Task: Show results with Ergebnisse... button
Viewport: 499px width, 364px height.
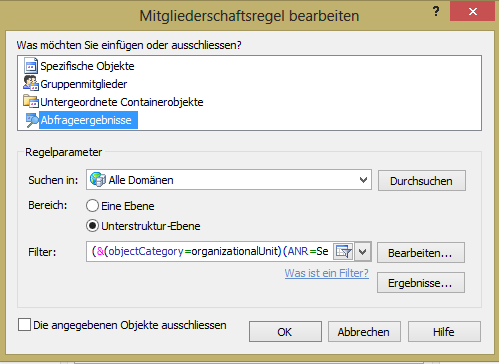Action: tap(421, 283)
